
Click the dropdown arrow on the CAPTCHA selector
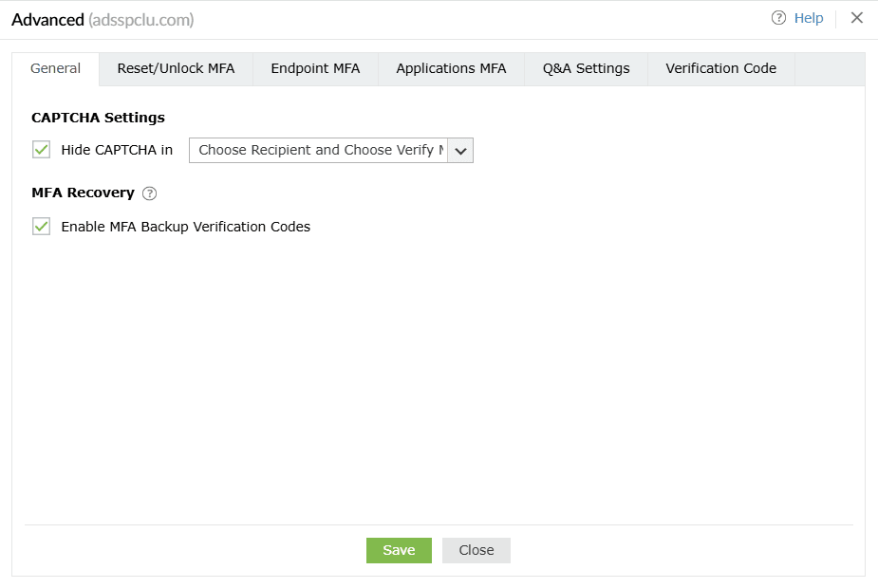pyautogui.click(x=461, y=150)
